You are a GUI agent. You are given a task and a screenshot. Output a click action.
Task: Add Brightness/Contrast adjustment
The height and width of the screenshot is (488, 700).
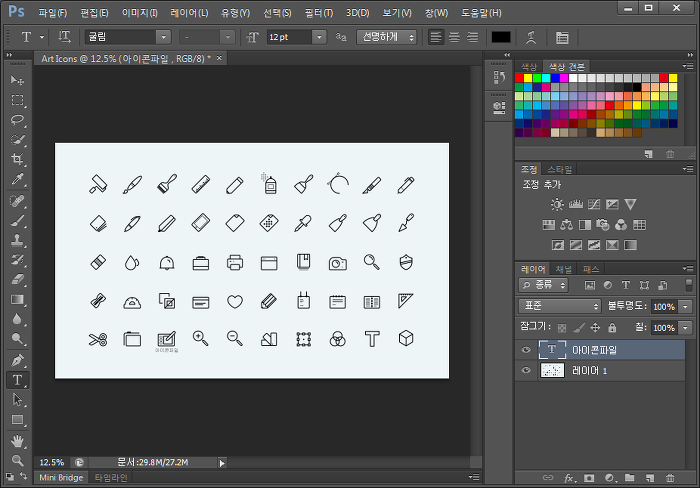[x=557, y=204]
